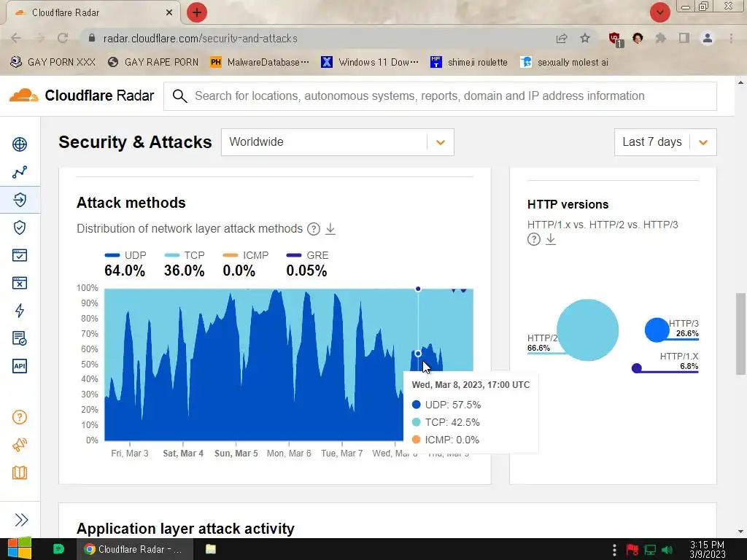Expand the Last 7 days range dropdown
The height and width of the screenshot is (560, 747).
tap(665, 142)
